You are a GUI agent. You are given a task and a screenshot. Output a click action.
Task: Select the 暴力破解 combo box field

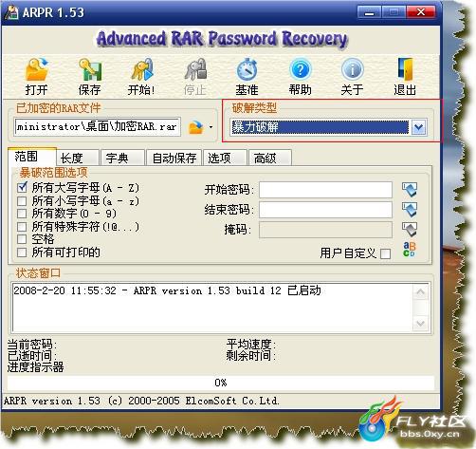(320, 127)
